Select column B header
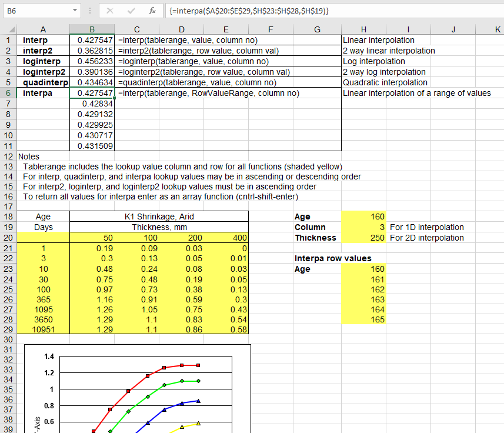 point(92,29)
